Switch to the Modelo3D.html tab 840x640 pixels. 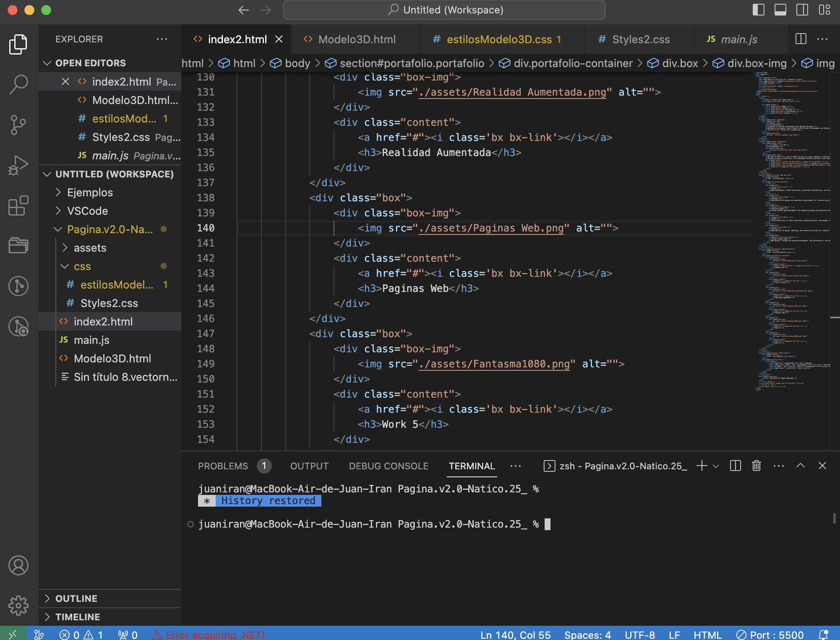[x=356, y=39]
